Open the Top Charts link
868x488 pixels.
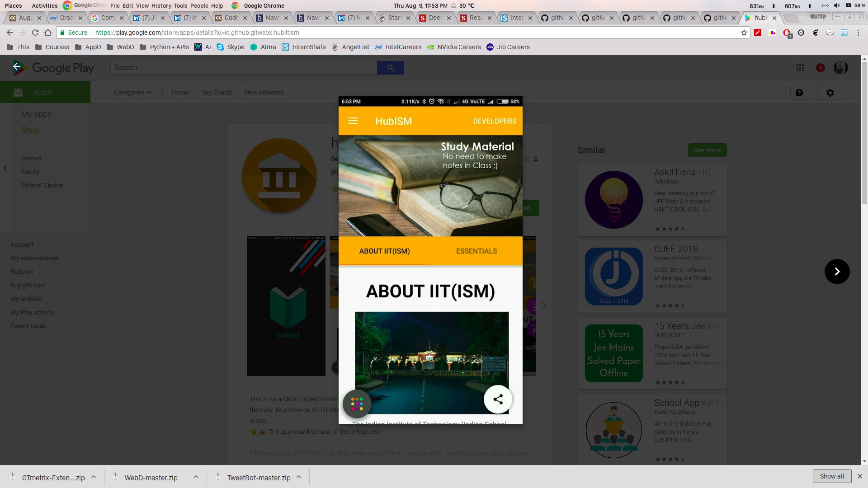click(x=217, y=92)
